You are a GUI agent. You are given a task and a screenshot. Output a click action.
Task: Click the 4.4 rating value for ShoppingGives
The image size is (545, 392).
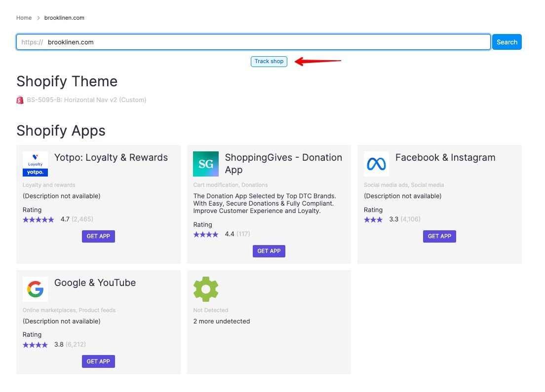click(x=229, y=234)
